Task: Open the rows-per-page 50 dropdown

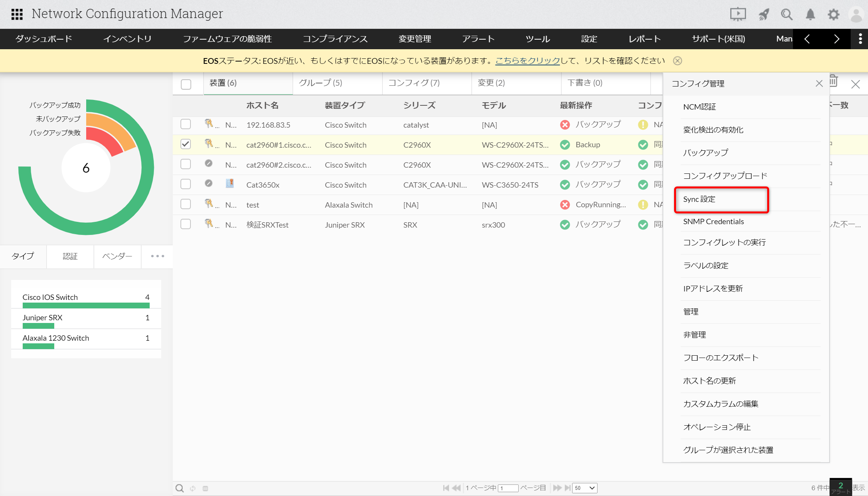Action: tap(584, 488)
